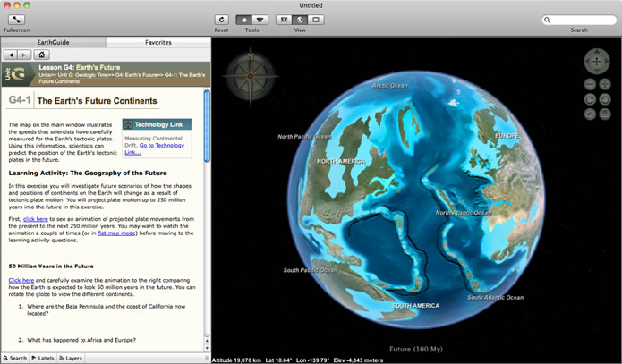
Task: Click the center of the pan control
Action: coord(597,62)
